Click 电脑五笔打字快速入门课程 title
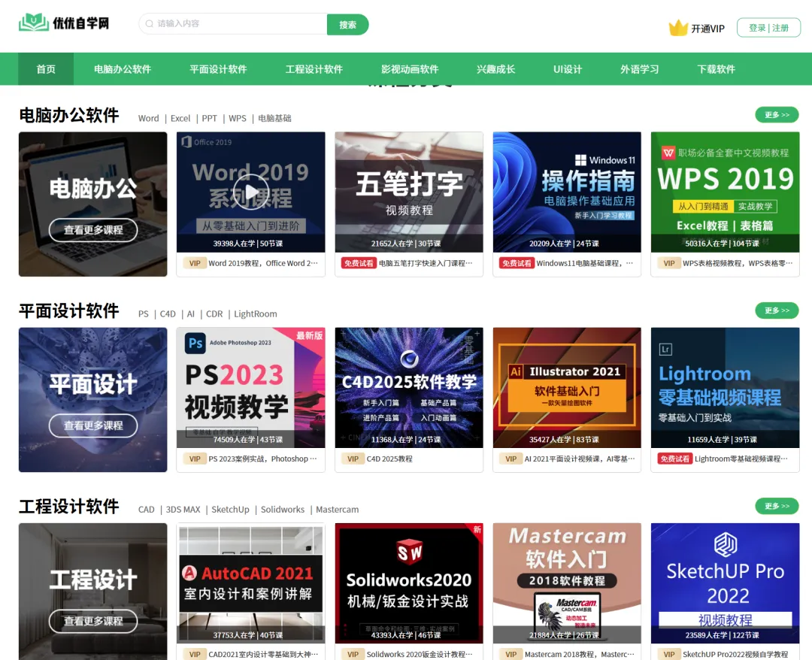Screen dimensions: 812x660 (426, 263)
